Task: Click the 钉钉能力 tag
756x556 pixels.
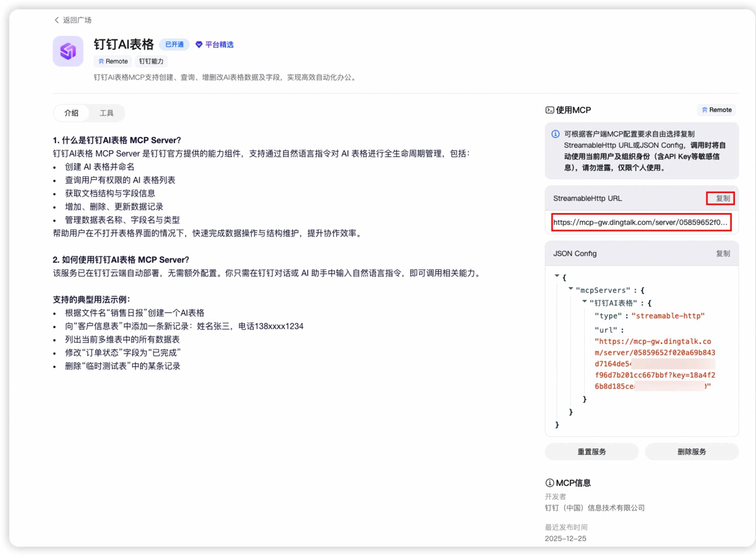Action: pyautogui.click(x=151, y=61)
